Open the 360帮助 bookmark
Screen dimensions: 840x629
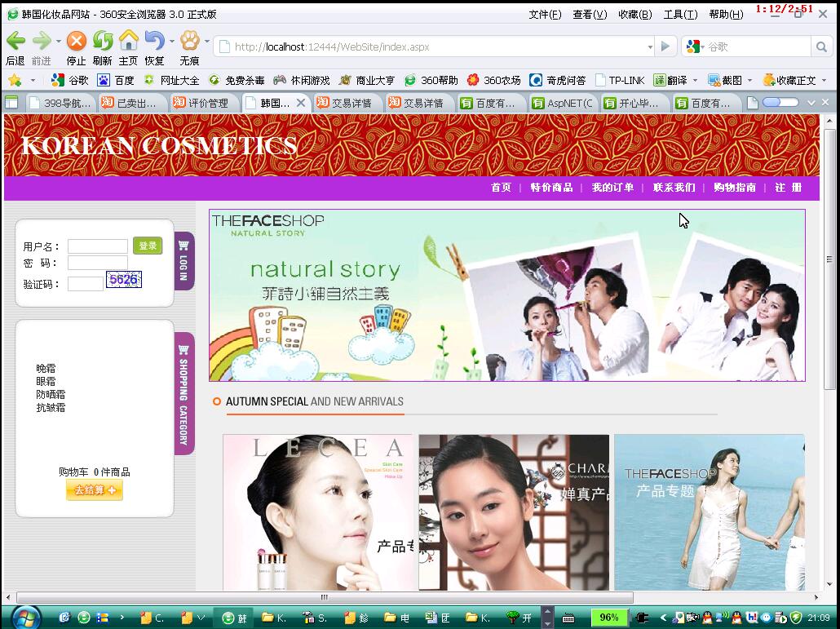[x=431, y=81]
